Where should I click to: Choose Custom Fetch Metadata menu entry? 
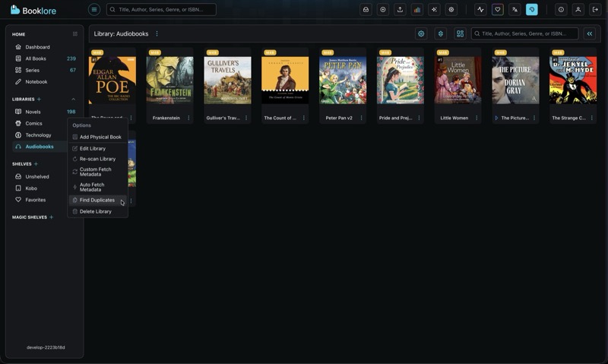pyautogui.click(x=98, y=172)
